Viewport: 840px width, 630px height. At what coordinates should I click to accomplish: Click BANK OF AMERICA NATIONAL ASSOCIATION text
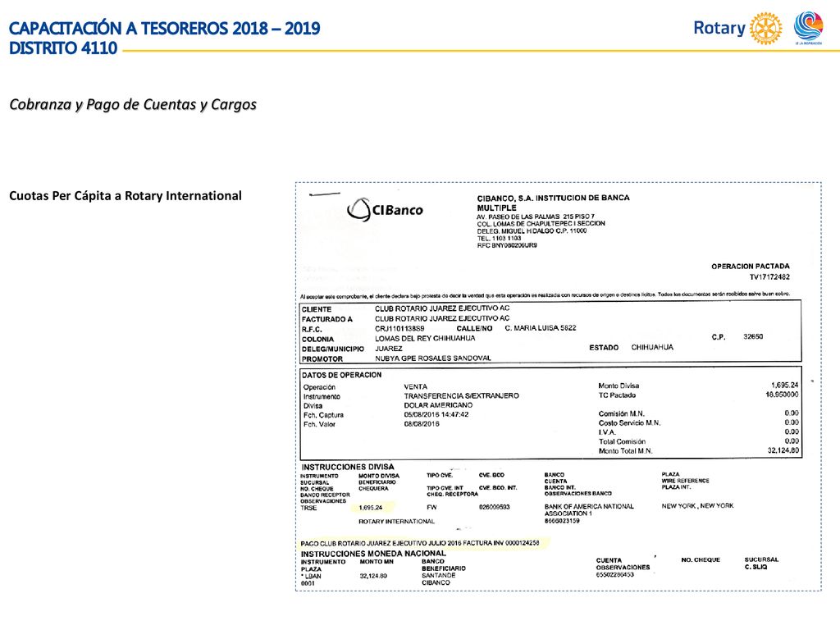coord(589,509)
